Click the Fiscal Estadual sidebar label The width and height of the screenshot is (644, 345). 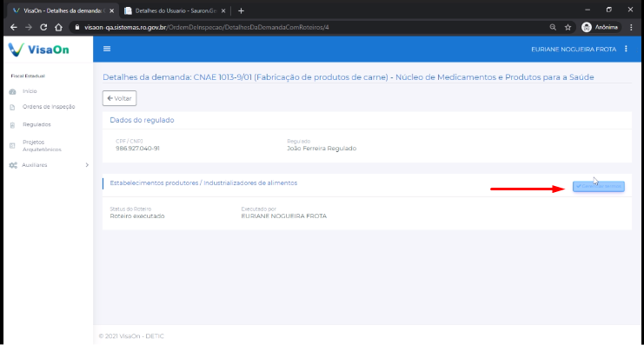[x=28, y=76]
